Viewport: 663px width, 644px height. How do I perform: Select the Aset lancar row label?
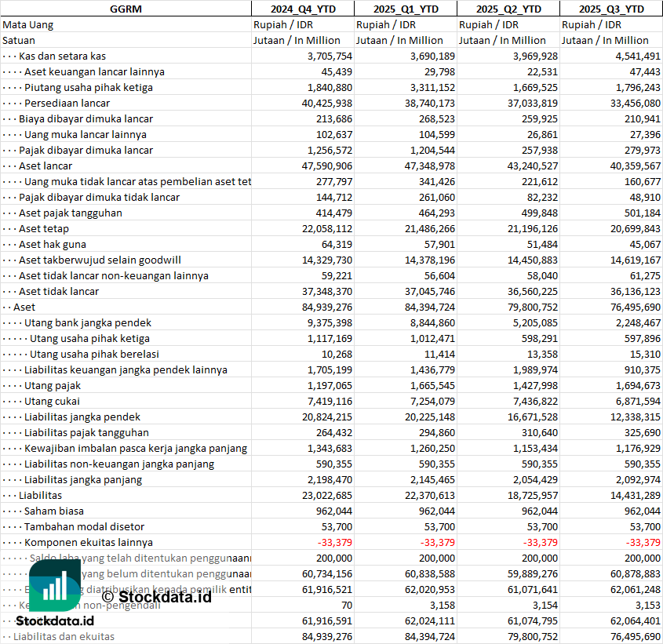coord(46,166)
